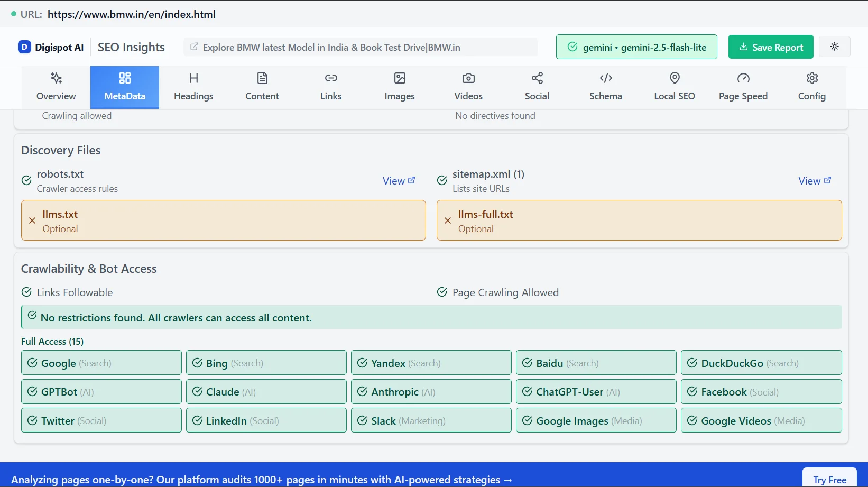Viewport: 868px width, 487px height.
Task: Click the X icon on llms-full.txt card
Action: [x=448, y=220]
